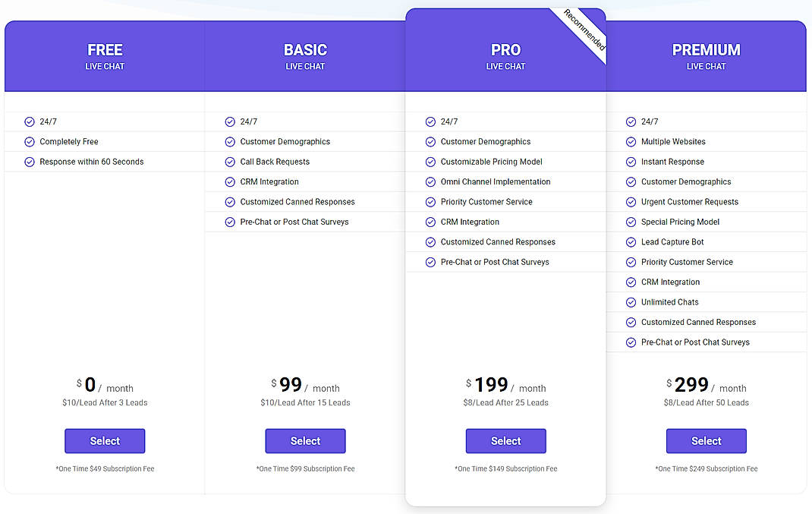Click the checkmark beside Omni Channel Implementation
Screen dimensions: 812x514
pyautogui.click(x=430, y=182)
